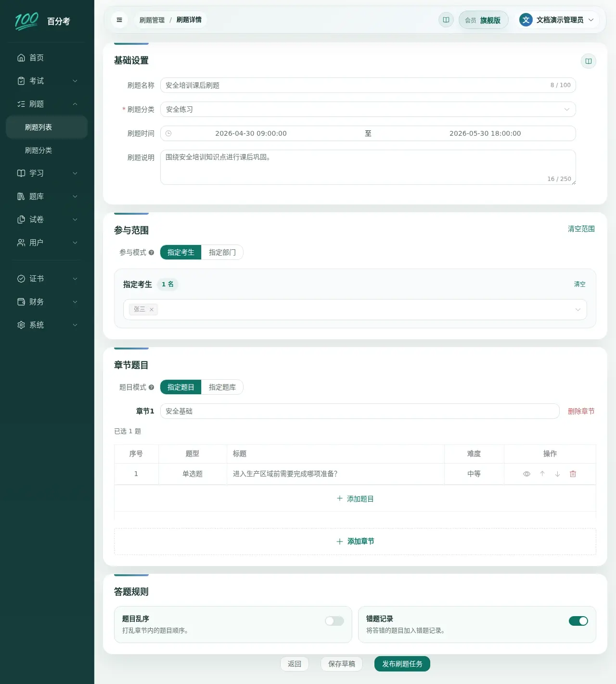Select 指定题库 question mode
Viewport: 616px width, 684px height.
click(x=222, y=387)
